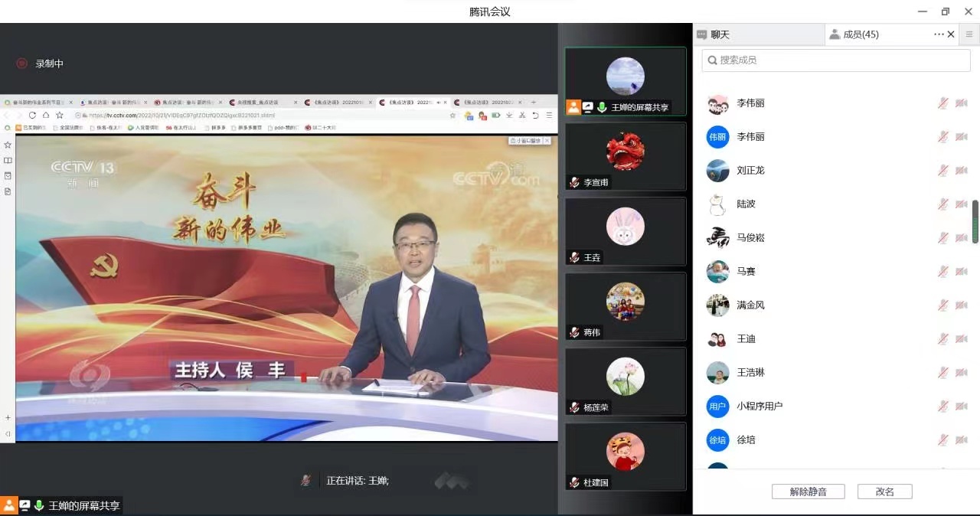Toggle the camera icon for 王迪

tap(962, 338)
